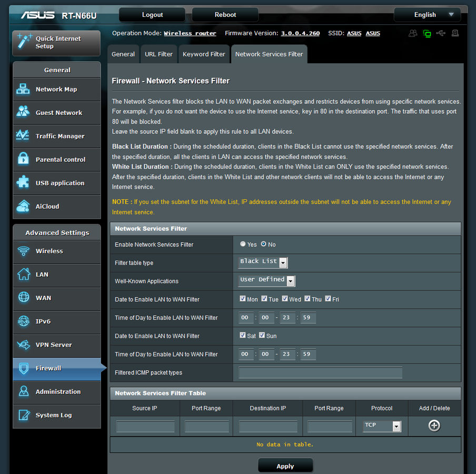Click the IPv6 globe icon
This screenshot has width=476, height=474.
point(24,321)
